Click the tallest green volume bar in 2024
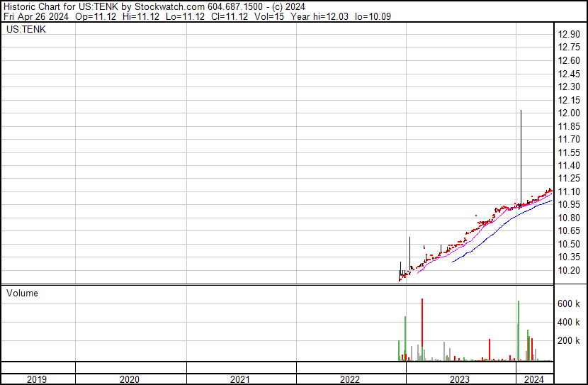This screenshot has height=385, width=588. [519, 331]
